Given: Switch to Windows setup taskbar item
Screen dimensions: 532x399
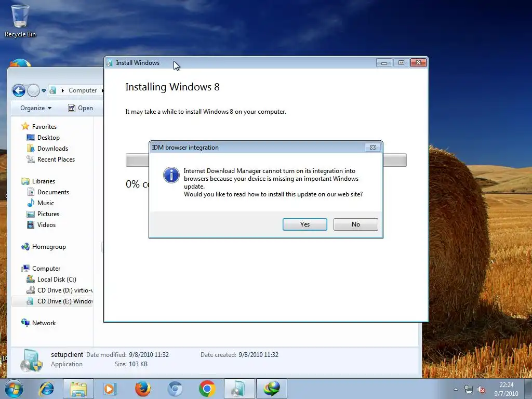Looking at the screenshot, I should (x=239, y=389).
